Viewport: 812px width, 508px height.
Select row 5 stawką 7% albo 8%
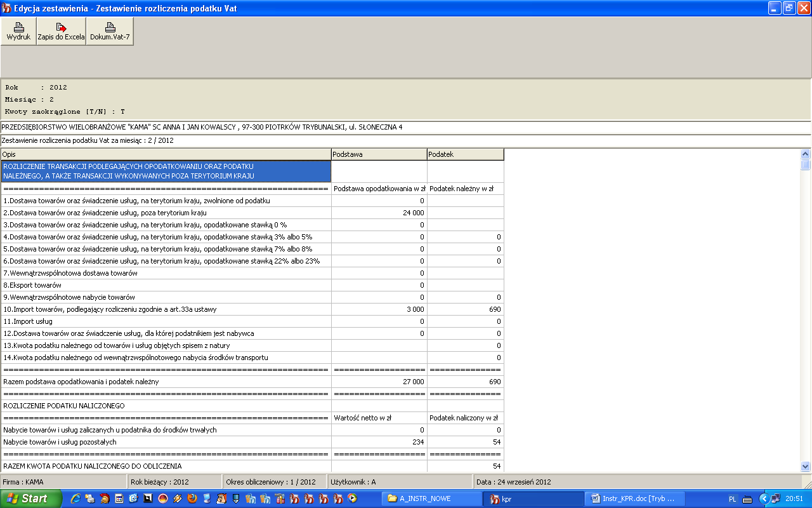[x=166, y=249]
